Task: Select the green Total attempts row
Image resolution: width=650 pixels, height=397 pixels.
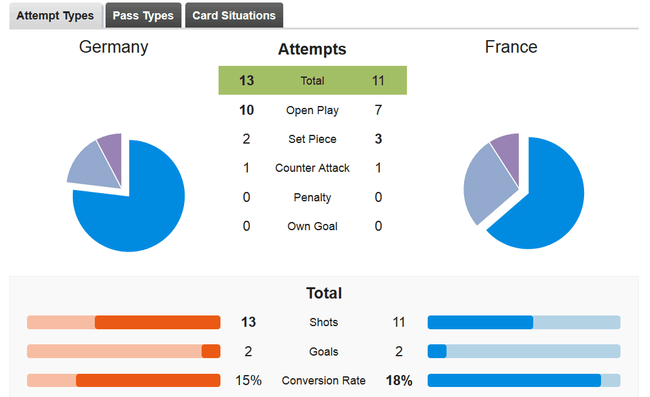Action: point(313,80)
